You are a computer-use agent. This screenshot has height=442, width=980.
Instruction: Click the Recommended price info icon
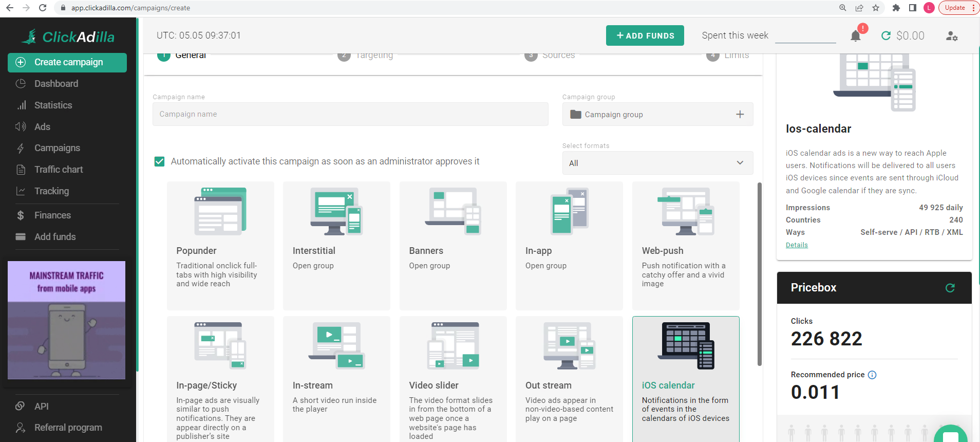pyautogui.click(x=872, y=375)
